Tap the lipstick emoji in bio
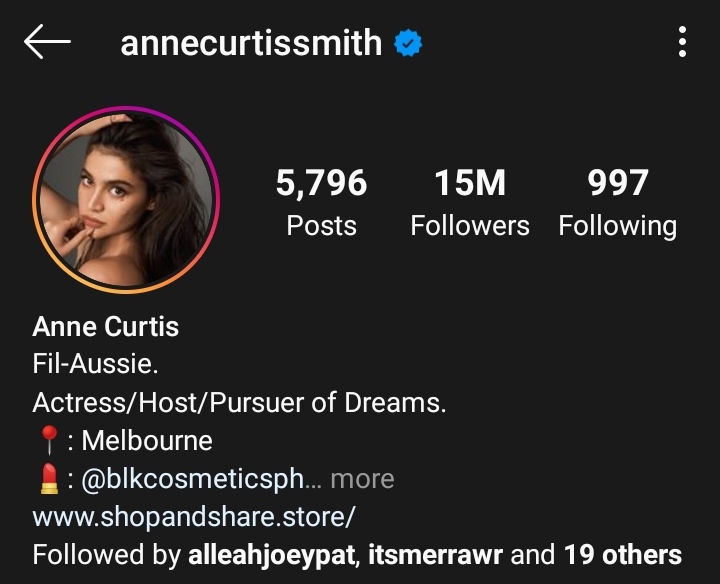 pyautogui.click(x=49, y=479)
